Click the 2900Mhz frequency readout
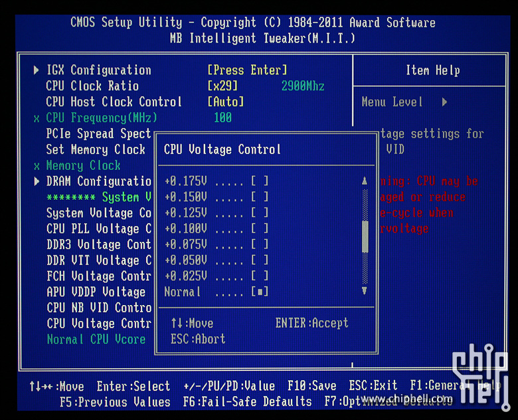518x420 pixels. coord(303,86)
